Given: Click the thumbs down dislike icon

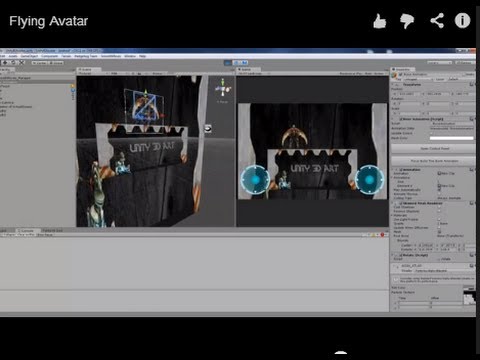Looking at the screenshot, I should click(407, 21).
